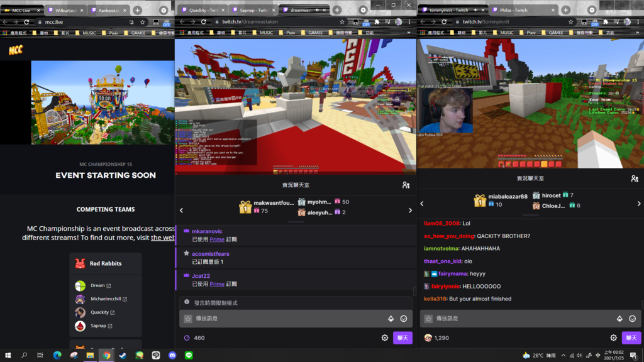644x362 pixels.
Task: Expand hidden tray icons on the taskbar
Action: [x=563, y=356]
